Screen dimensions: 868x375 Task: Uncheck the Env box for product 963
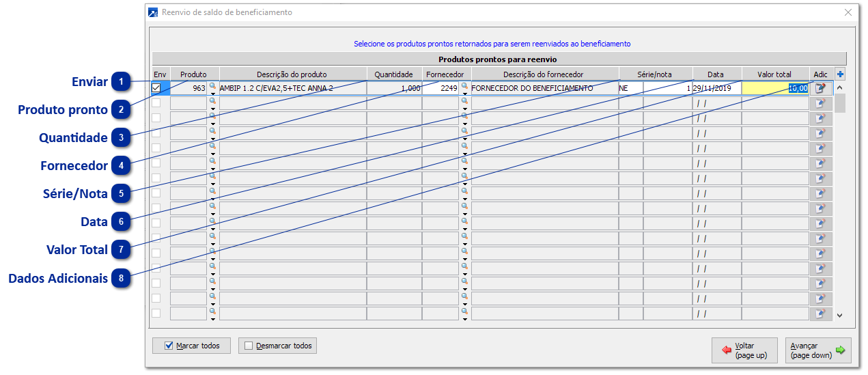pyautogui.click(x=156, y=87)
